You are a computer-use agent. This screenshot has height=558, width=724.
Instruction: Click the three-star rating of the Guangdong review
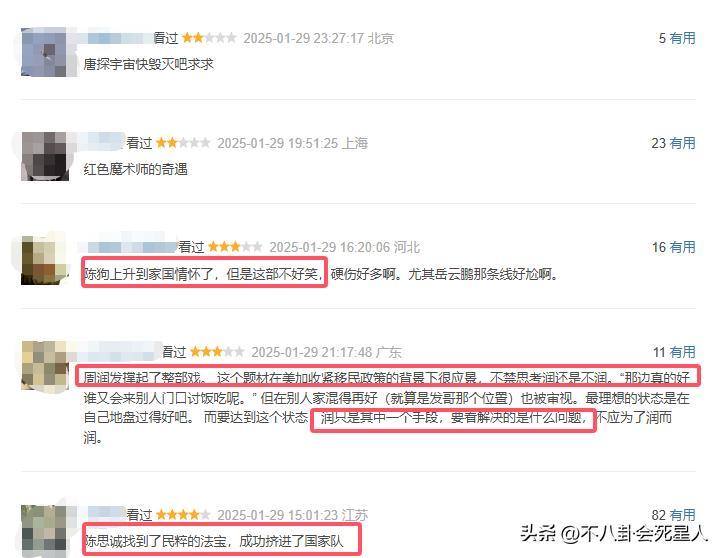[x=217, y=352]
